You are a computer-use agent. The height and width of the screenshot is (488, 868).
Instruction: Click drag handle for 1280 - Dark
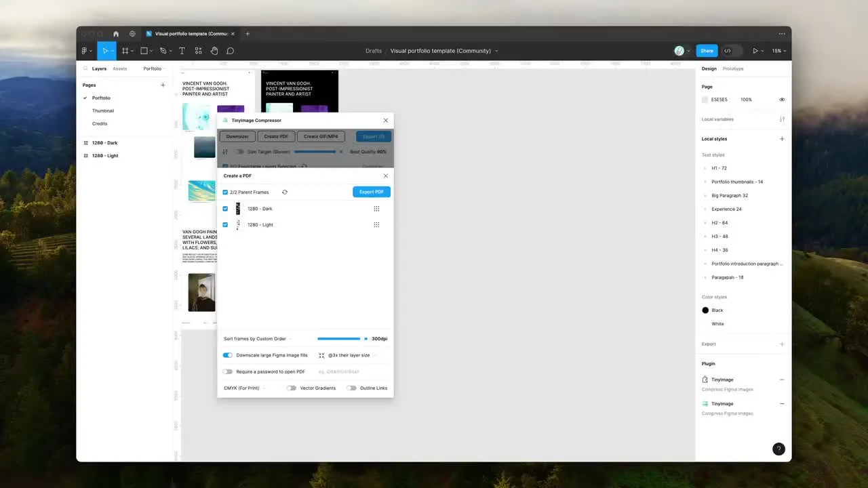[x=376, y=209]
